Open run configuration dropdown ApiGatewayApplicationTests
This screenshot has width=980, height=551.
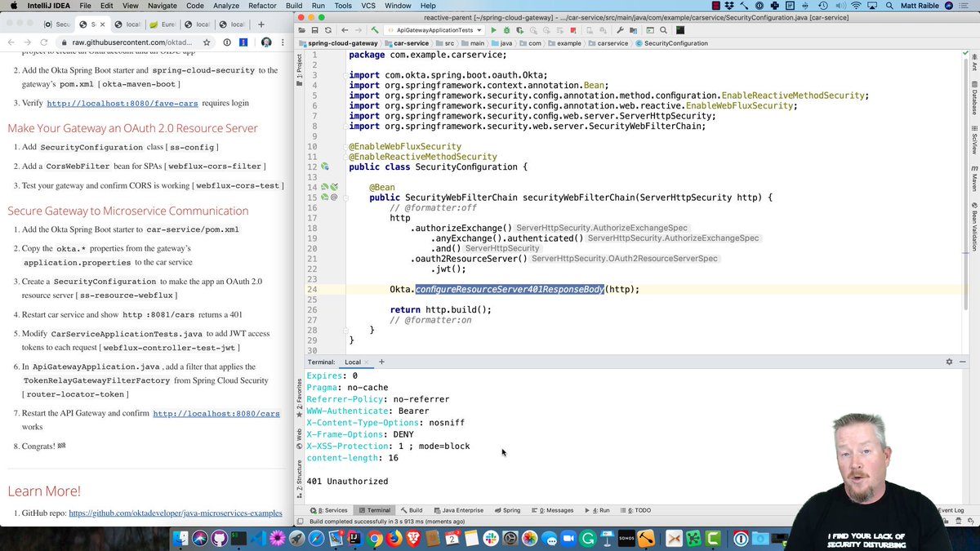tap(434, 30)
